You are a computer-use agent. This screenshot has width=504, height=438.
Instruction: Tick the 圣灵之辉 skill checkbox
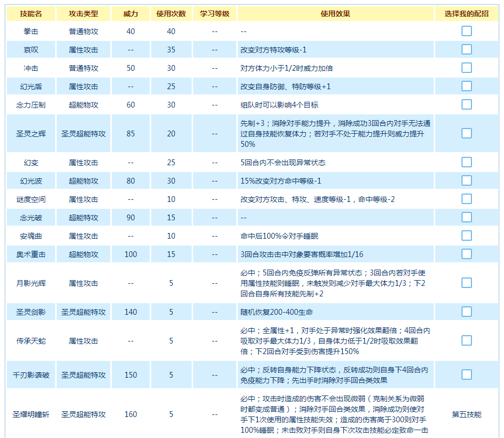[x=466, y=133]
